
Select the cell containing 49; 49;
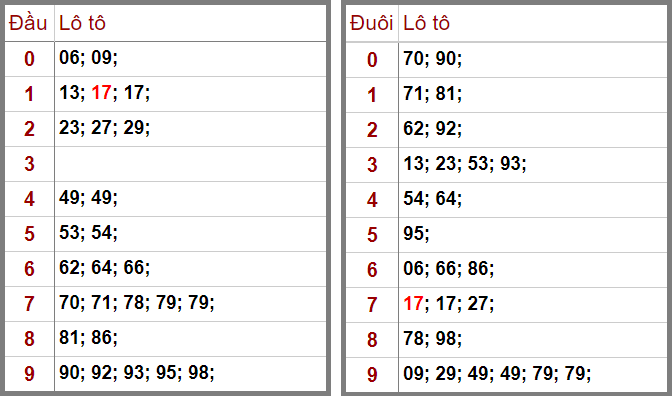coord(190,198)
